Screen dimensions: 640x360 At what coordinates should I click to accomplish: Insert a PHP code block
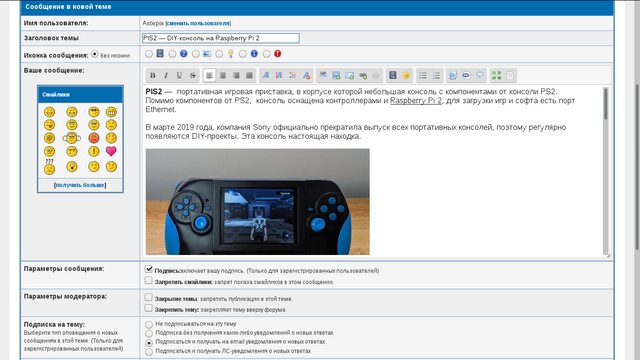pyautogui.click(x=466, y=76)
